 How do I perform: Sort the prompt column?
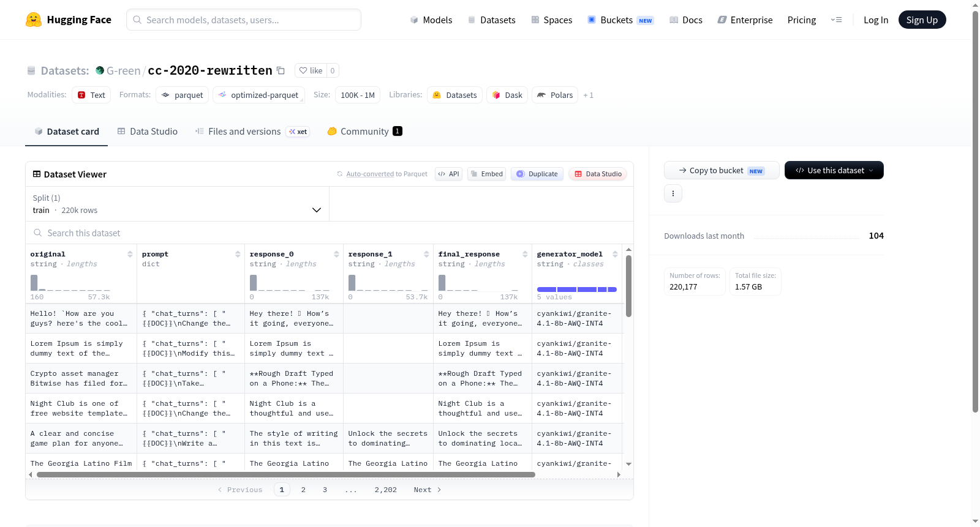click(x=238, y=254)
